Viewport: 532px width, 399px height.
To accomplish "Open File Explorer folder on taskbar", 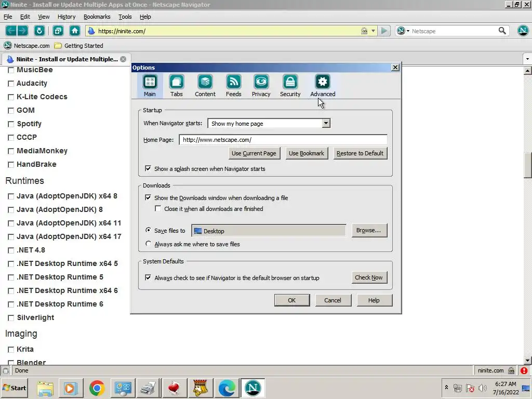I will click(x=45, y=388).
